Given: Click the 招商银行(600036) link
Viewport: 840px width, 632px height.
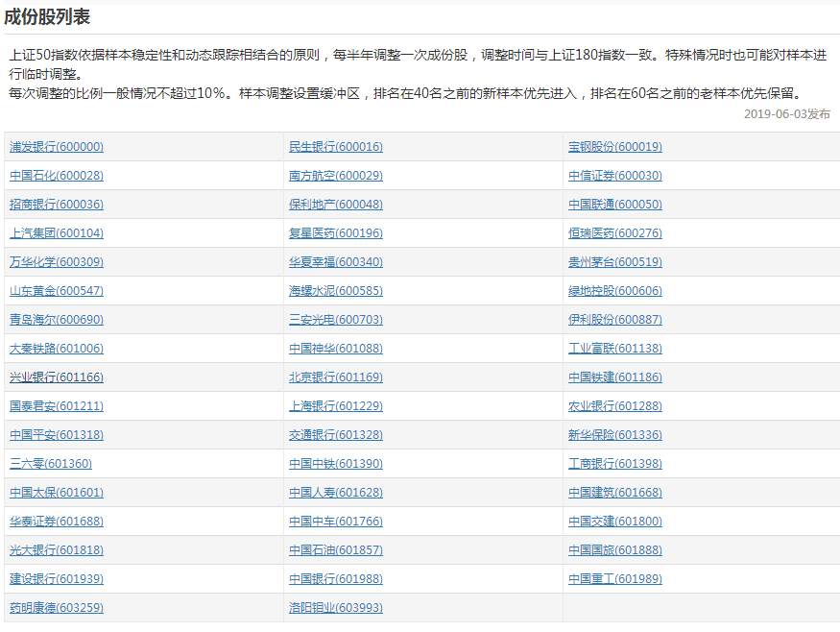Looking at the screenshot, I should [x=57, y=205].
